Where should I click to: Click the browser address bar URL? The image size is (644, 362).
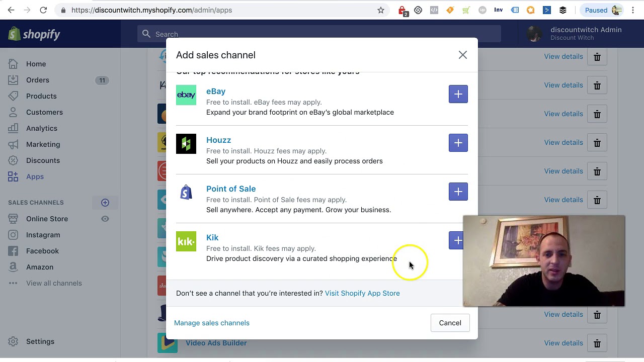coord(151,10)
